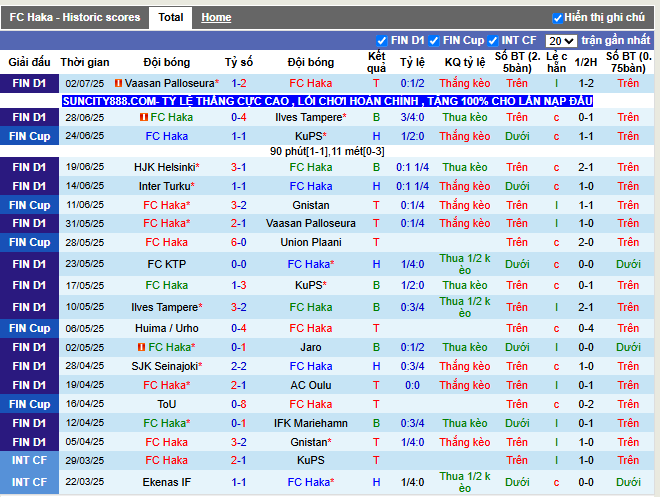660x497 pixels.
Task: Open HJK Helsinki team link
Action: 167,167
